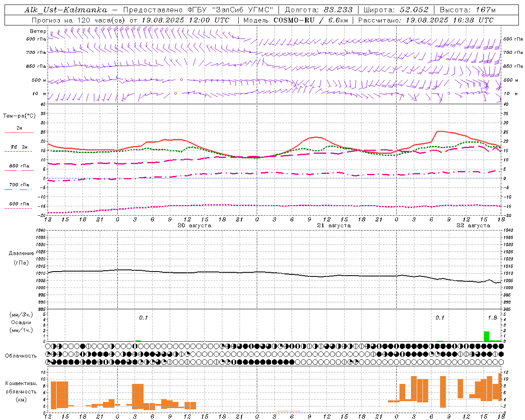
Task: Click the 21 августа date label
Action: (334, 226)
